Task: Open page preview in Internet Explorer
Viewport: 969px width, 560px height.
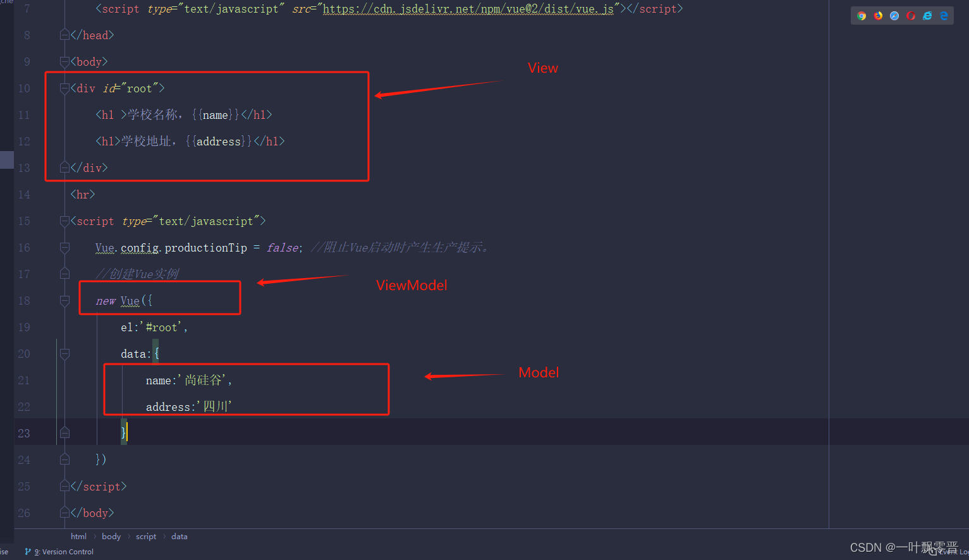Action: 927,16
